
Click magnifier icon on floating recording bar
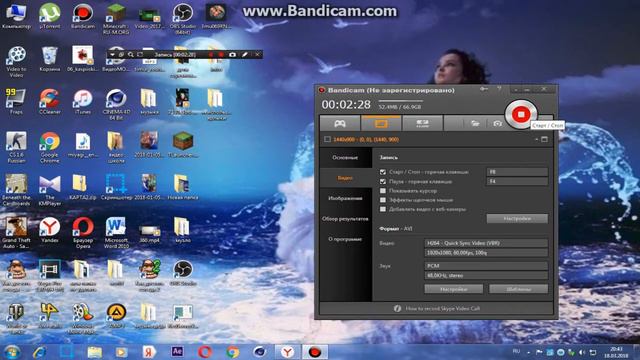pyautogui.click(x=131, y=54)
